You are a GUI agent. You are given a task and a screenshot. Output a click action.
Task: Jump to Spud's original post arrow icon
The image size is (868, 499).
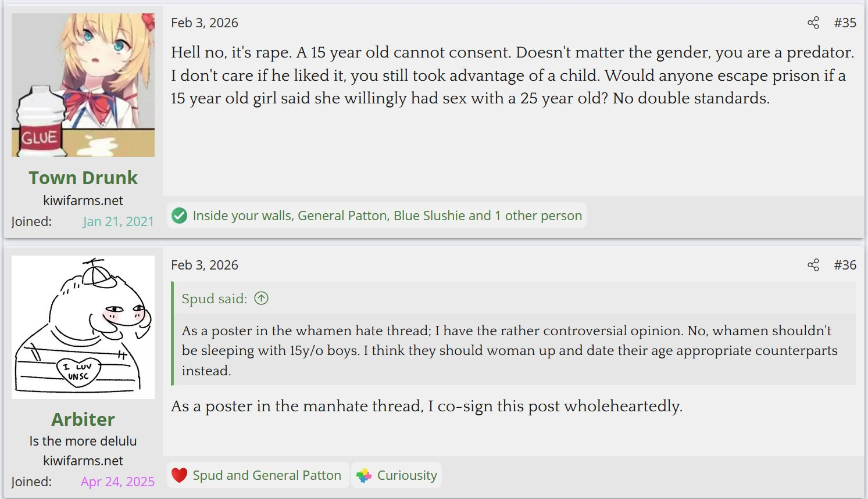[x=262, y=298]
